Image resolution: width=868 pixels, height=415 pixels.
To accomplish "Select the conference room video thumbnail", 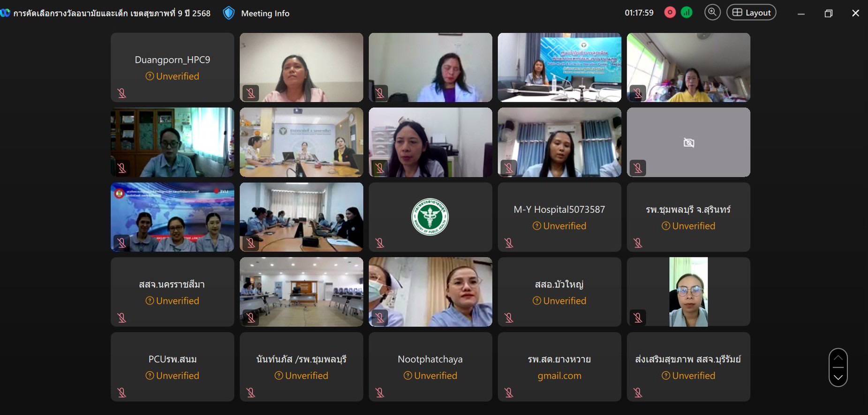I will pyautogui.click(x=302, y=292).
